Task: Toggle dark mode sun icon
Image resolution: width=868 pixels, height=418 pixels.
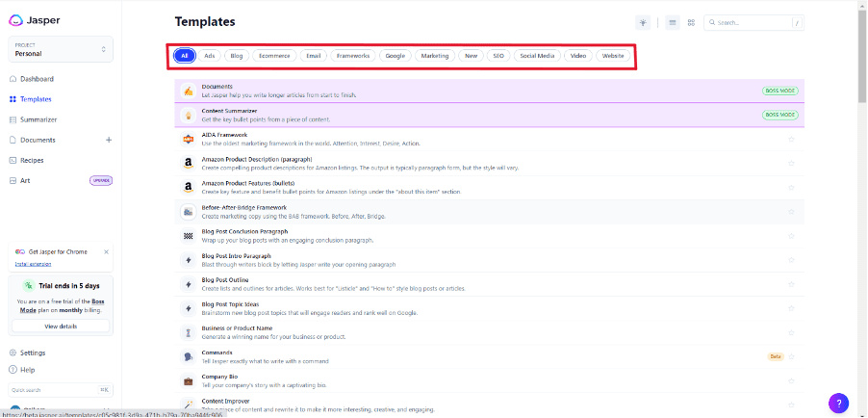Action: tap(643, 23)
